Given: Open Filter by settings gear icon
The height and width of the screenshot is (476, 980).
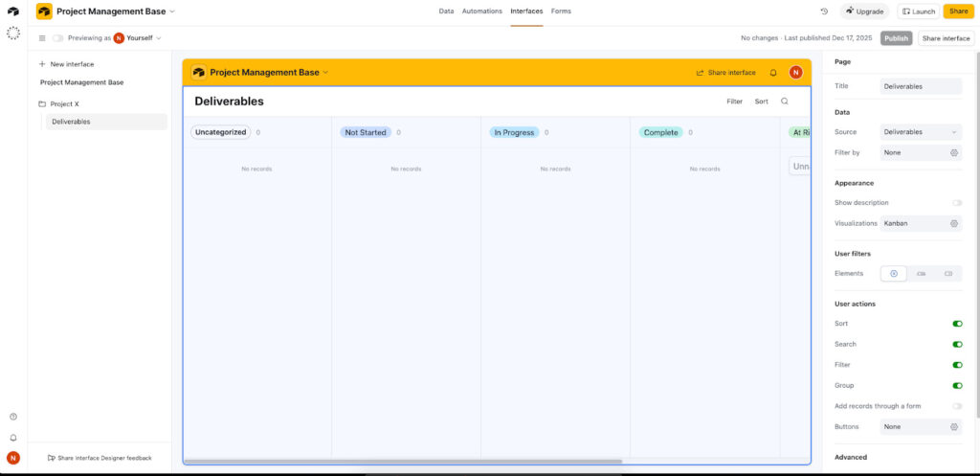Looking at the screenshot, I should (x=954, y=152).
